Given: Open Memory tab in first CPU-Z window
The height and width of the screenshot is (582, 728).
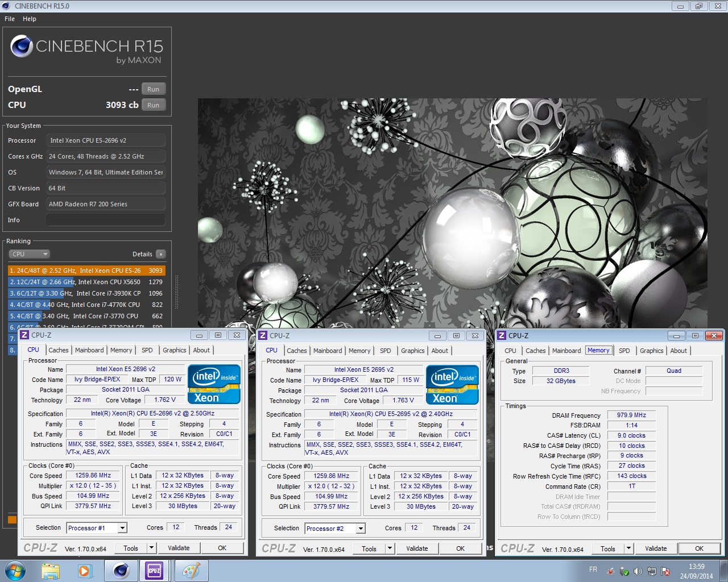Looking at the screenshot, I should tap(121, 350).
